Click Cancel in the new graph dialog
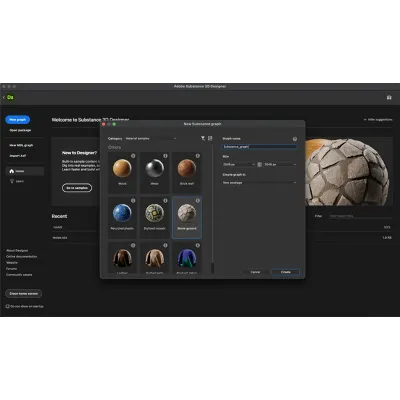 click(x=255, y=272)
